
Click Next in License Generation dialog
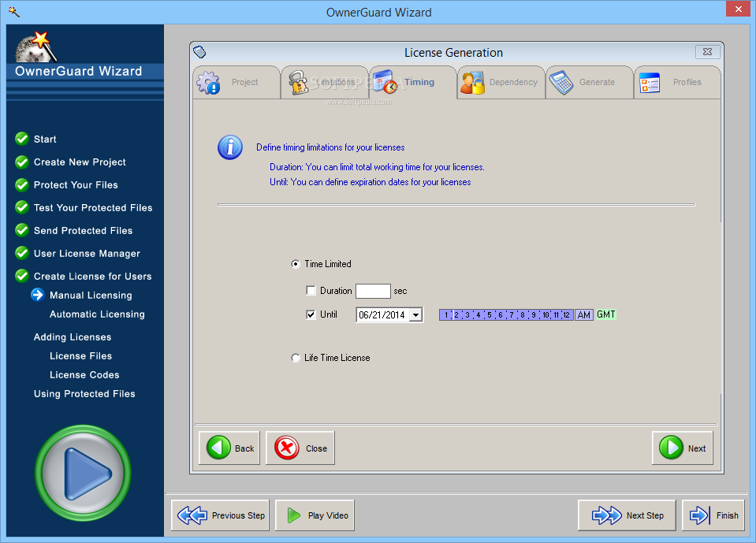(x=683, y=448)
